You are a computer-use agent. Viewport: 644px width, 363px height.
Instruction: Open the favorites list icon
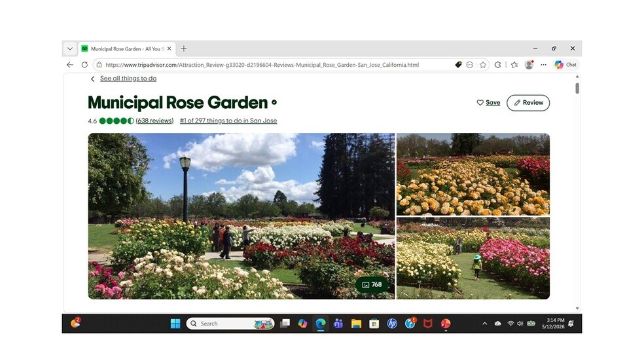514,65
